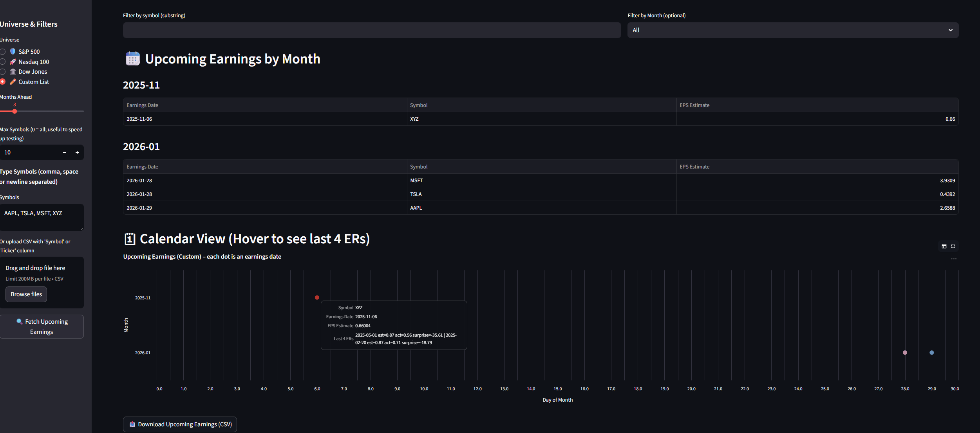980x433 pixels.
Task: Sort 2026-01 table by EPS Estimate header
Action: (x=694, y=167)
